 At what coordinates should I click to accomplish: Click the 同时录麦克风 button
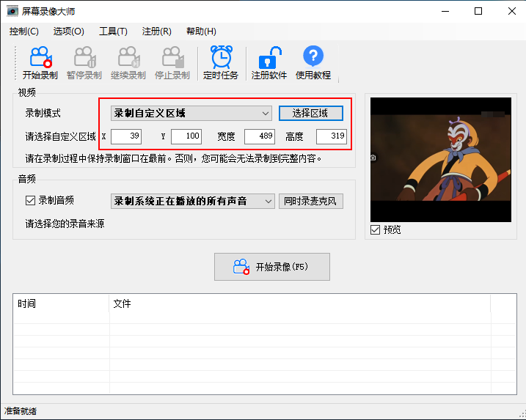(x=310, y=201)
